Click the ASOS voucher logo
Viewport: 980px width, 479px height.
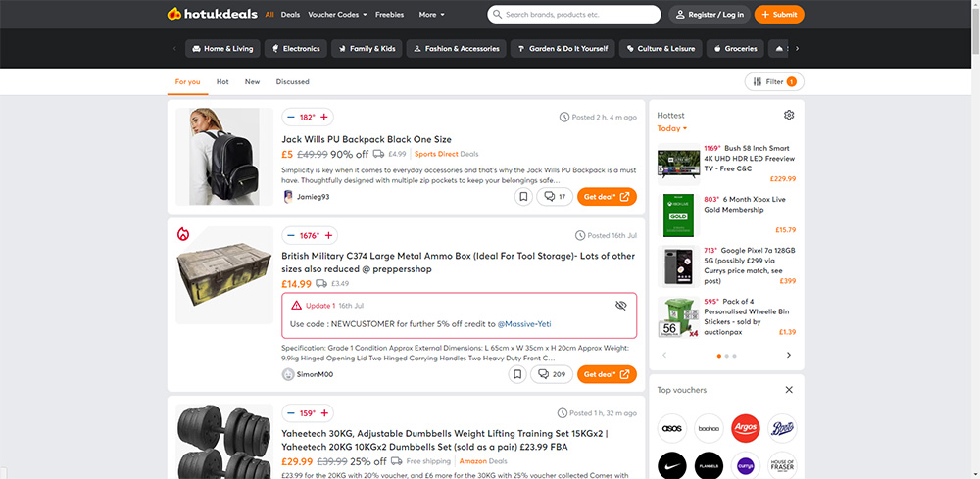point(672,428)
